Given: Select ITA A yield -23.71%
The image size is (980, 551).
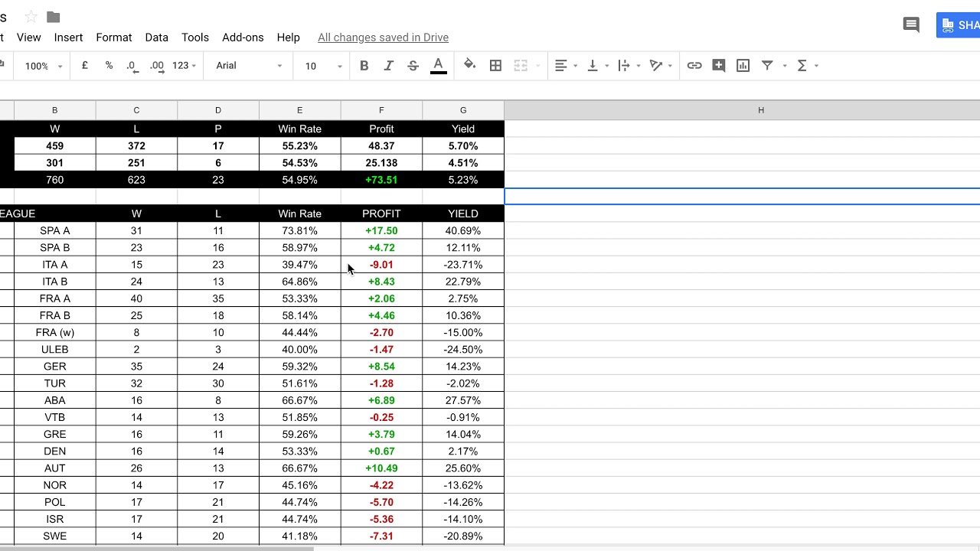Looking at the screenshot, I should pos(463,265).
